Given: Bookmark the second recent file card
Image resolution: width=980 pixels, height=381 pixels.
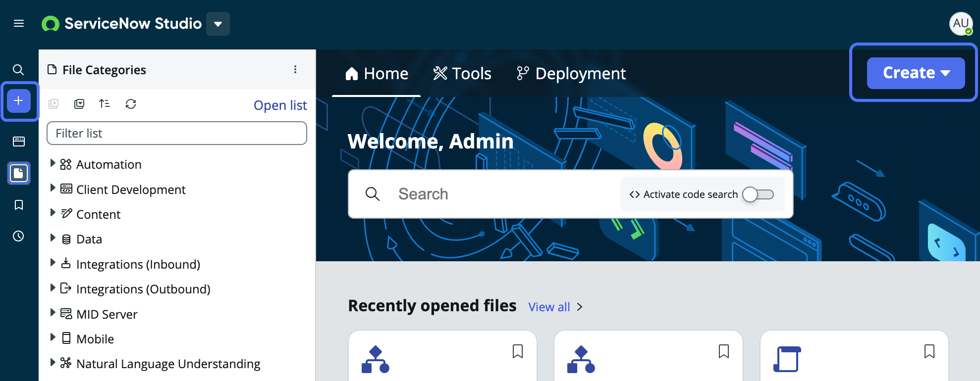Looking at the screenshot, I should pos(724,351).
